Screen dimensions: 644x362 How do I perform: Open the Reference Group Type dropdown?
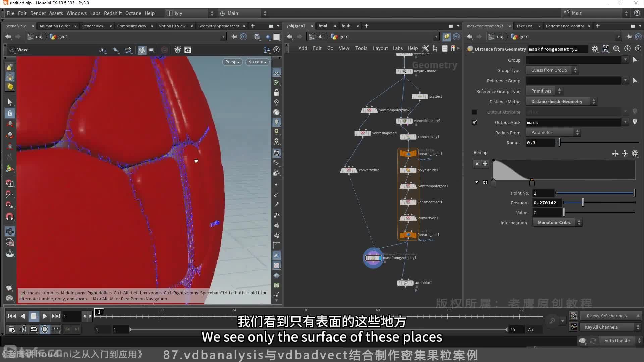tap(544, 91)
